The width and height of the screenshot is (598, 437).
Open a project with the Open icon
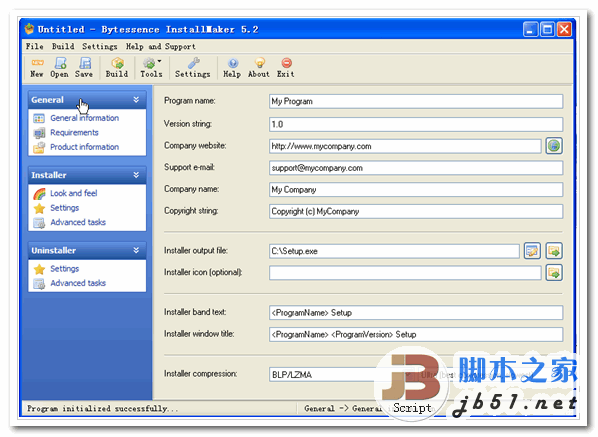59,67
